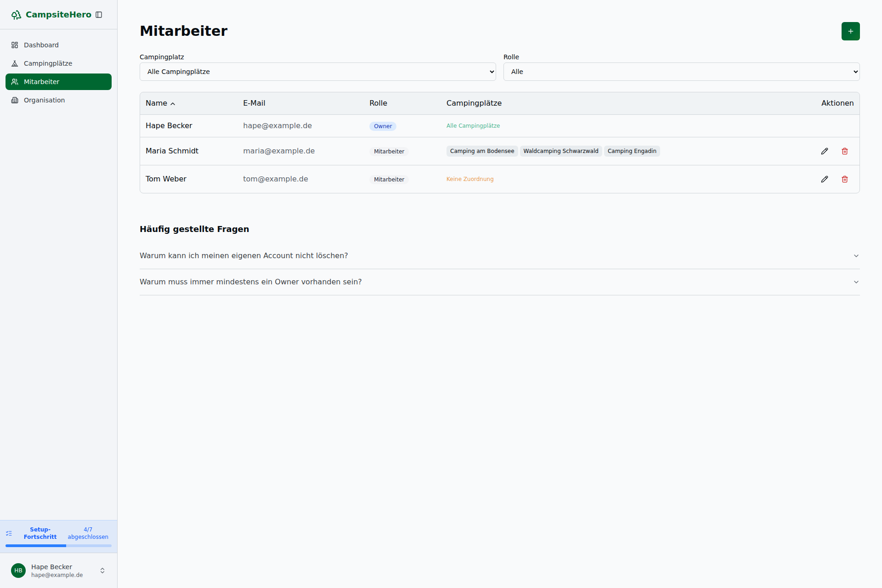Add a new Mitarbeiter with plus button
This screenshot has width=882, height=588.
[x=850, y=31]
